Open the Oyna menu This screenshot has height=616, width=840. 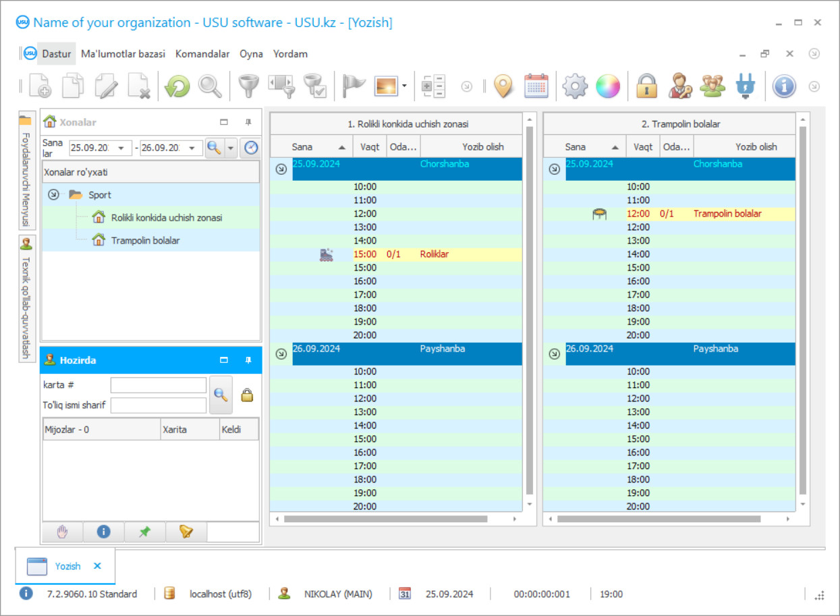pos(251,54)
